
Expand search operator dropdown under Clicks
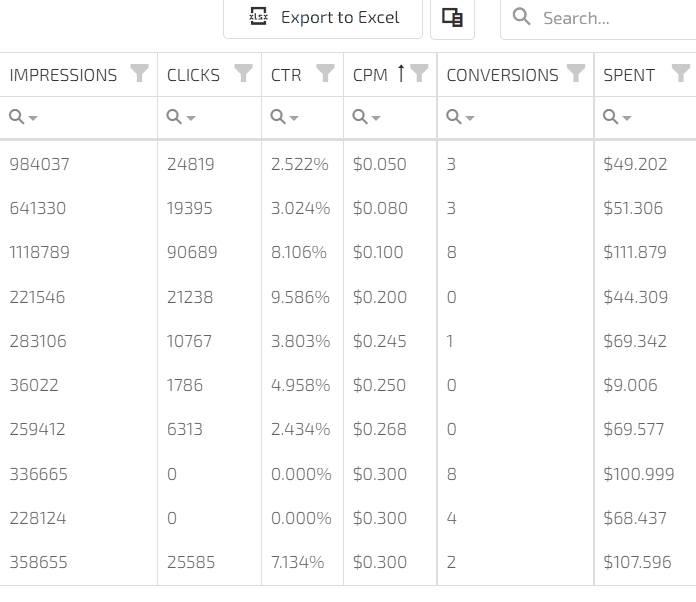coord(181,118)
